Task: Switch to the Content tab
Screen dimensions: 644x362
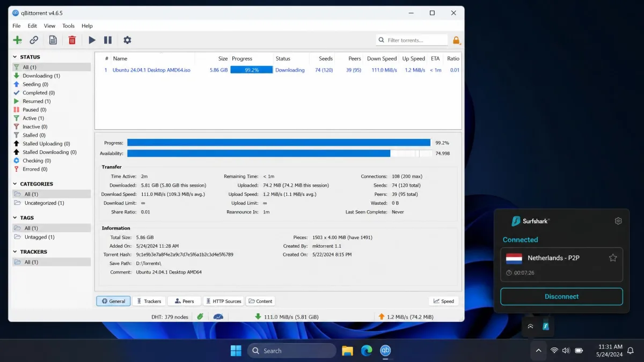Action: click(x=260, y=301)
